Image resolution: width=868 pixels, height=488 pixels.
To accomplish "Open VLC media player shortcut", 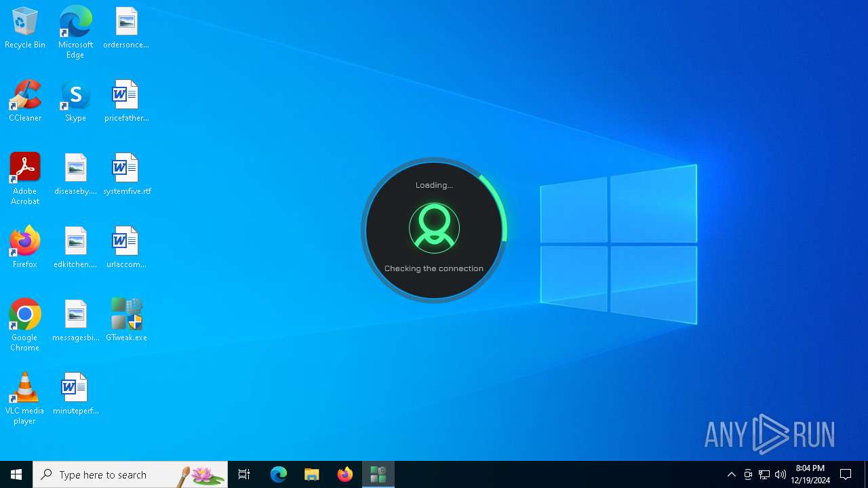I will pyautogui.click(x=25, y=399).
